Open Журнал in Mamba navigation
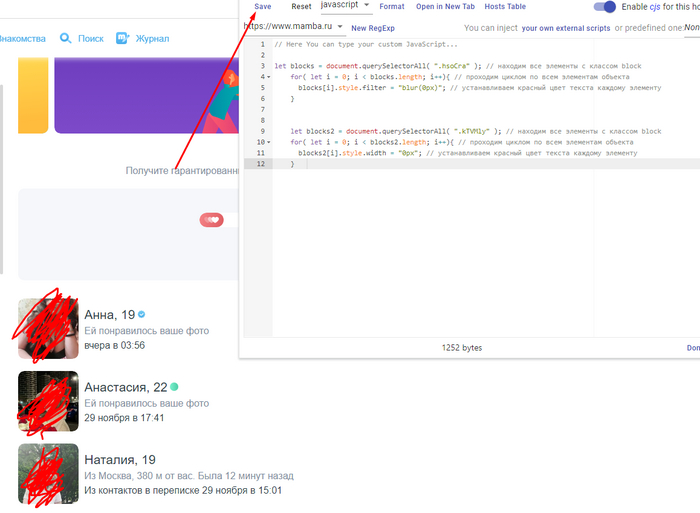 click(152, 39)
